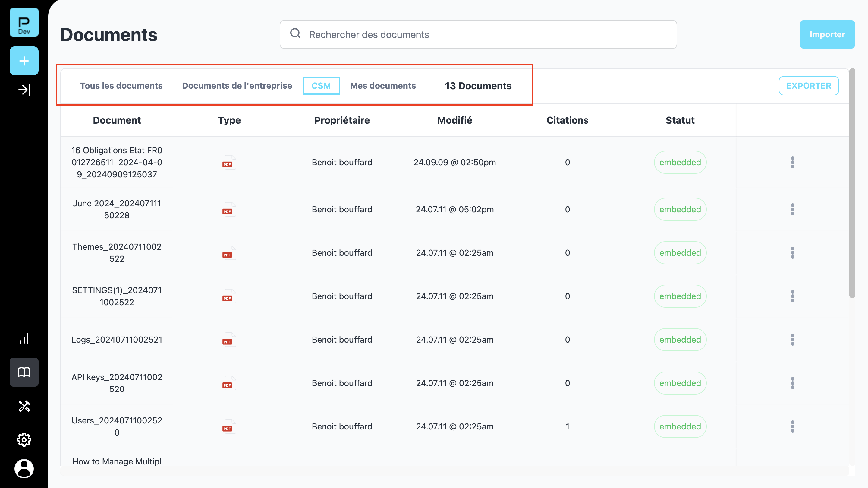
Task: Select the CSM tab
Action: point(321,86)
